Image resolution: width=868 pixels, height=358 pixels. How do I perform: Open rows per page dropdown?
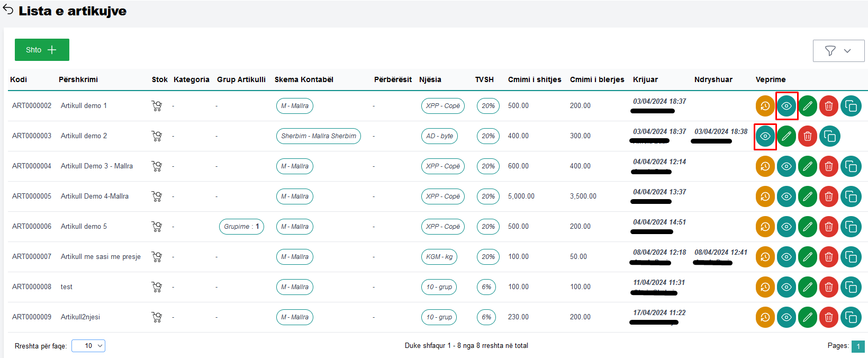tap(88, 346)
